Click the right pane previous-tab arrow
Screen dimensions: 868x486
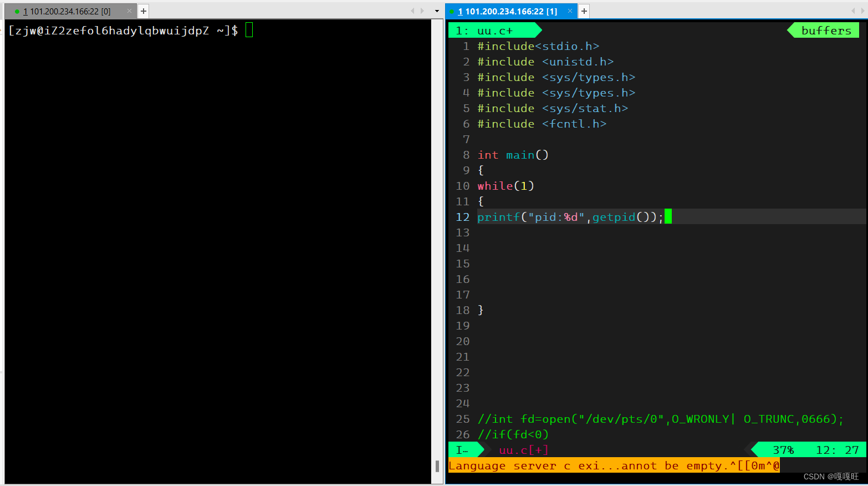pos(854,11)
